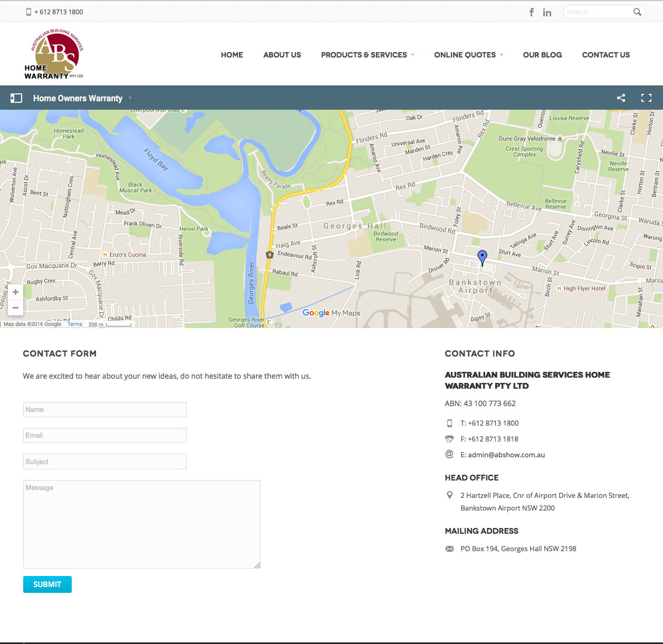Viewport: 663px width, 644px height.
Task: Click the Subject input field
Action: tap(105, 462)
